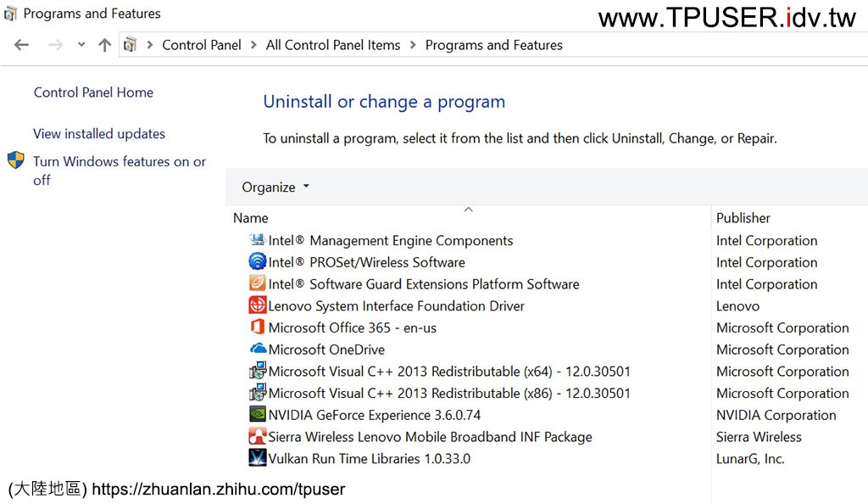This screenshot has height=504, width=868.
Task: Sort the list by Publisher column header
Action: coord(743,218)
